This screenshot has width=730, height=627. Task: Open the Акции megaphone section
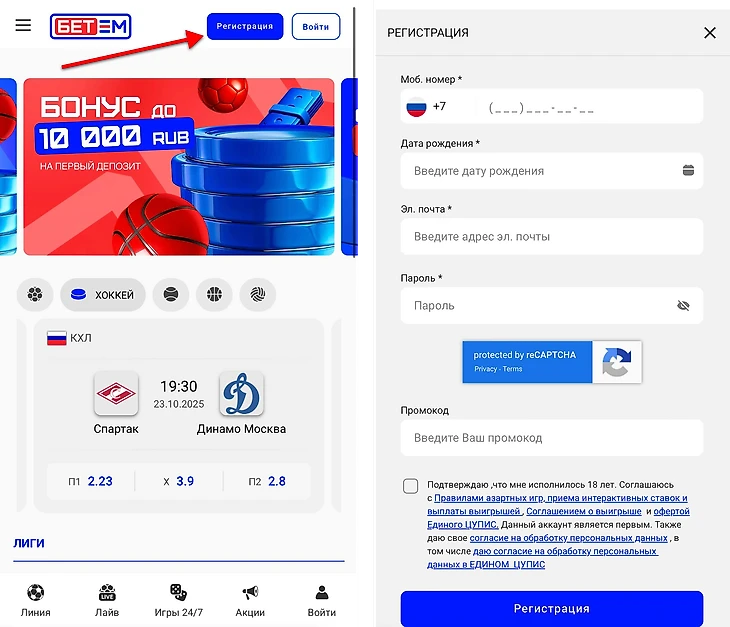point(250,600)
